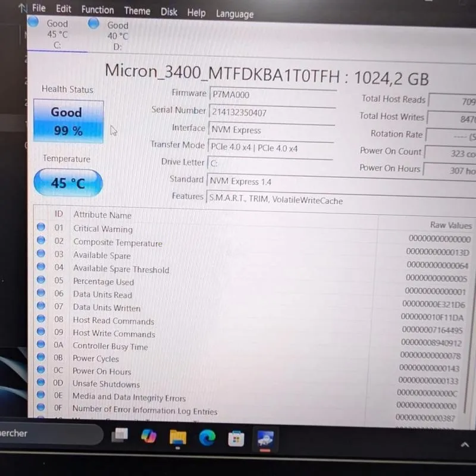Click status icon for Host Read Commands row
476x476 pixels.
[x=41, y=318]
